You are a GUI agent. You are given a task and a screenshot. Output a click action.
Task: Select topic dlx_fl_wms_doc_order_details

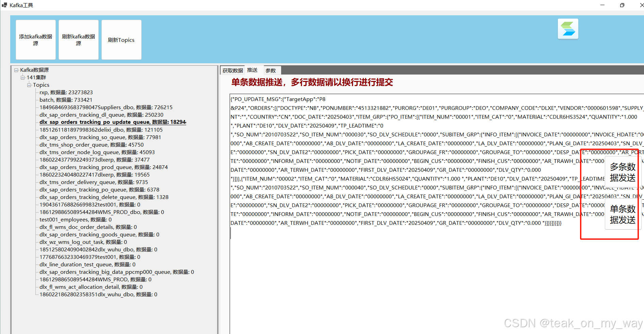pyautogui.click(x=88, y=227)
